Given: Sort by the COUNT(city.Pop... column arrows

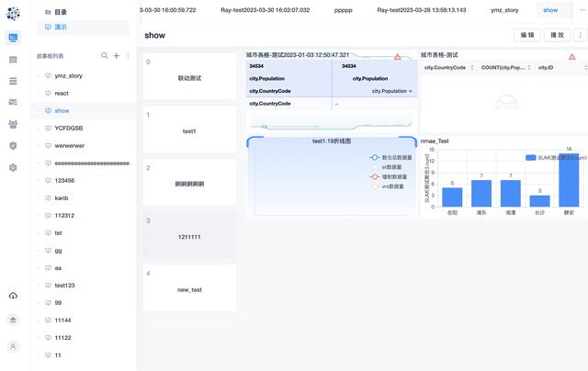Looking at the screenshot, I should point(529,67).
